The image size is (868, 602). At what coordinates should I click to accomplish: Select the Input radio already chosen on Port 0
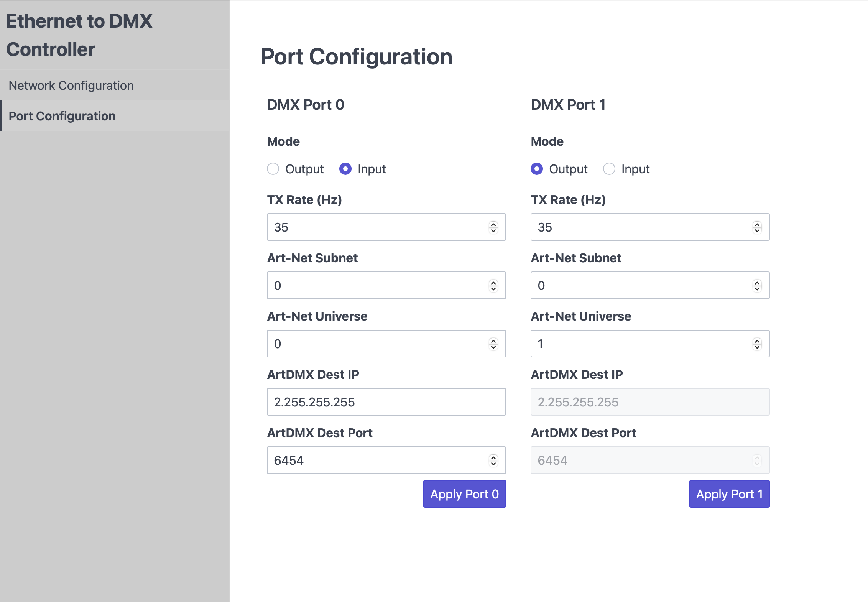tap(345, 169)
